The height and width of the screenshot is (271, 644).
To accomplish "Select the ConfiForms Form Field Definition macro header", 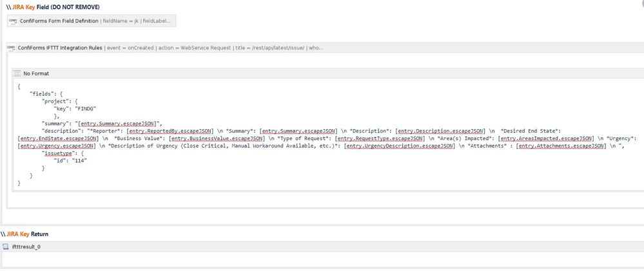I will pyautogui.click(x=92, y=21).
